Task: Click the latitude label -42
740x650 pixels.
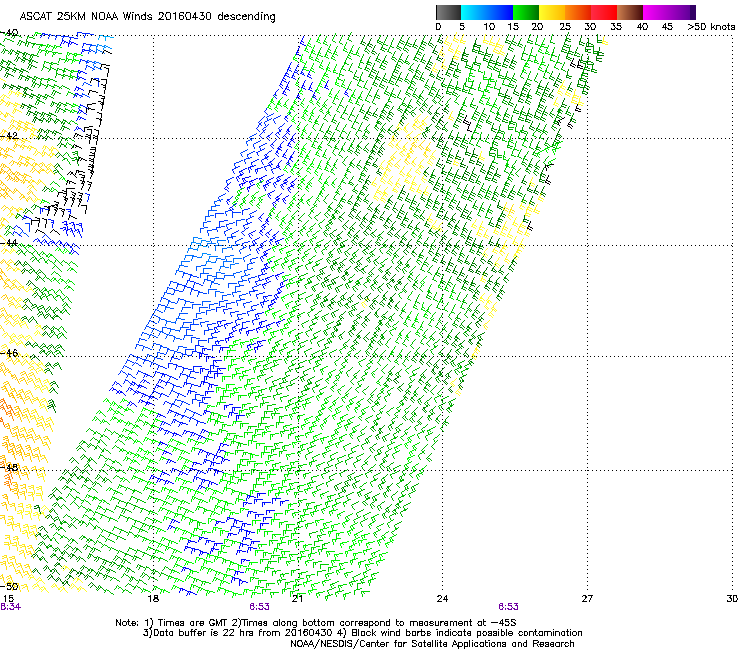Action: click(9, 136)
